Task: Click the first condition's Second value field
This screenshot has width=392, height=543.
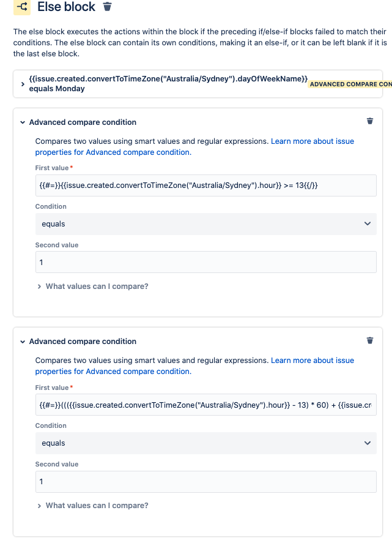Action: pyautogui.click(x=206, y=262)
